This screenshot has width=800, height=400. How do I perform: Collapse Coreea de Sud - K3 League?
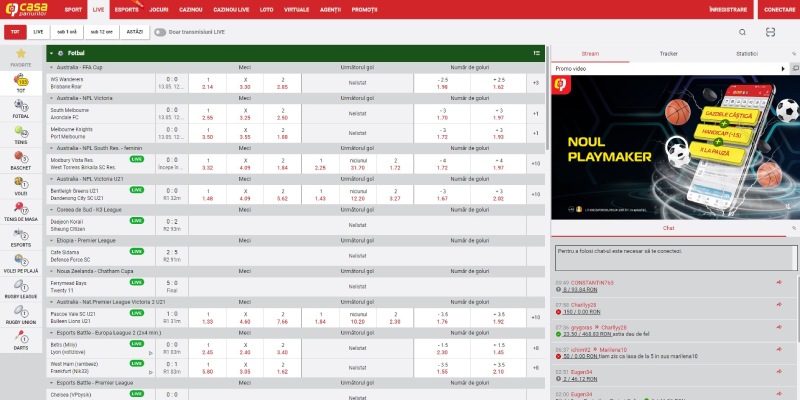[51, 210]
